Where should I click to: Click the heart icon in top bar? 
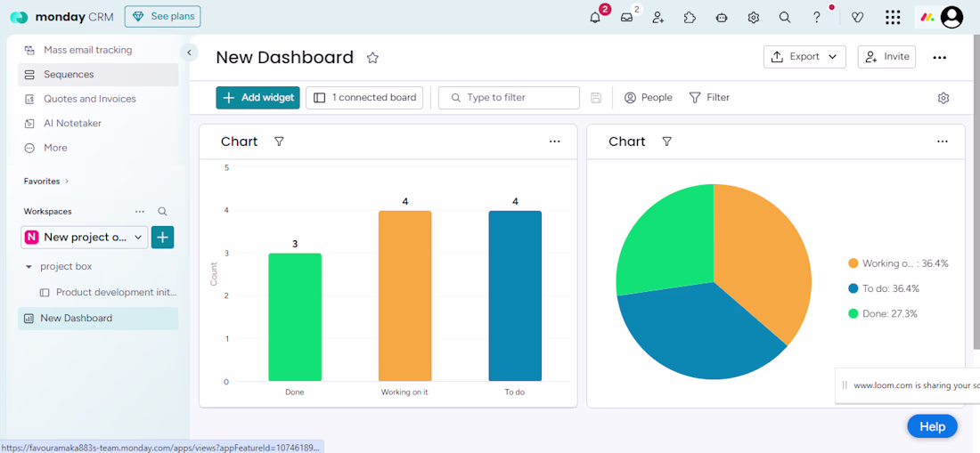[857, 18]
